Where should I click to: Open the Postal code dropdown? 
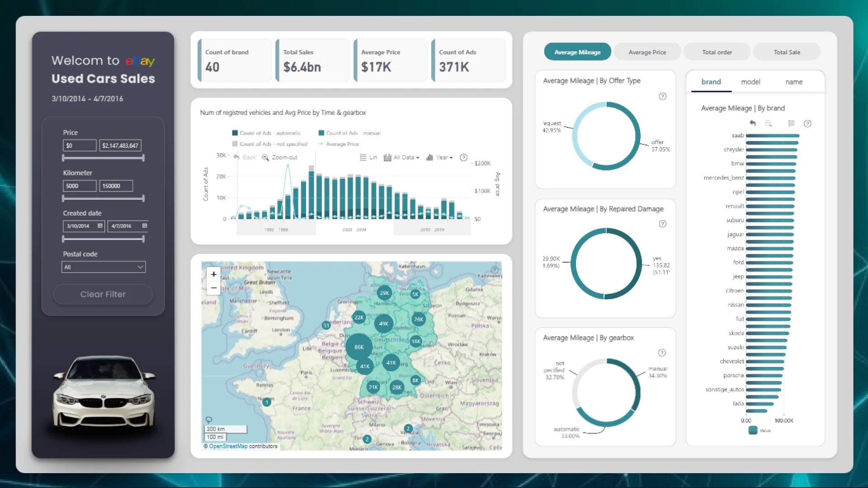pos(104,267)
